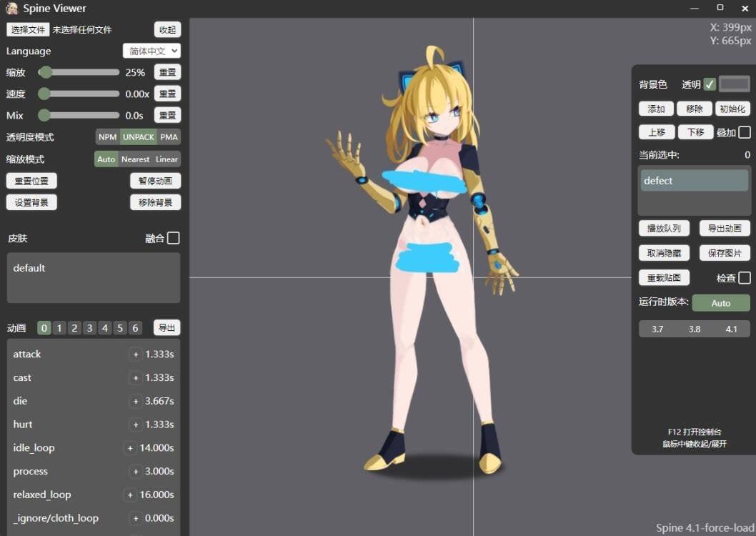Switch to animation track 5
Viewport: 756px width, 536px height.
coord(120,328)
